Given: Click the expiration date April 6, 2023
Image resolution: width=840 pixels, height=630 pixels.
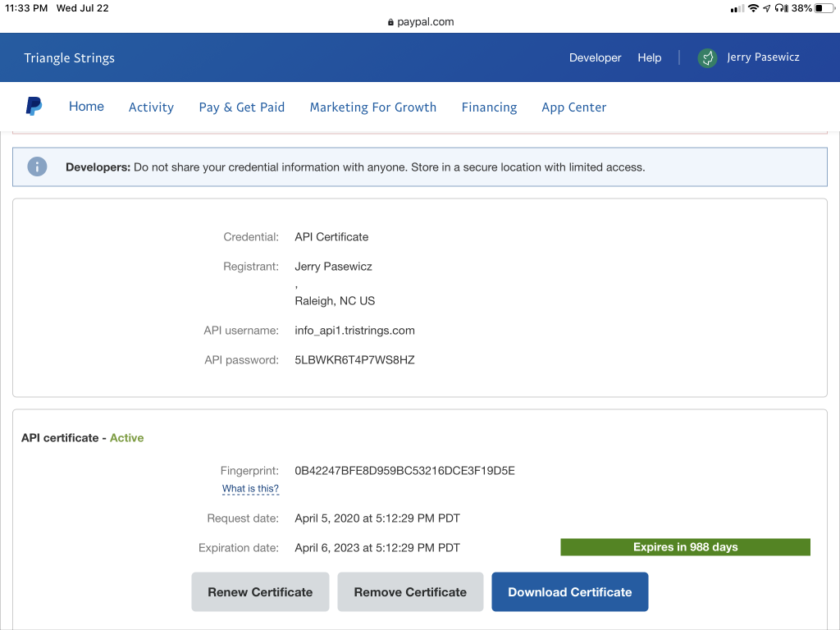Looking at the screenshot, I should click(377, 547).
